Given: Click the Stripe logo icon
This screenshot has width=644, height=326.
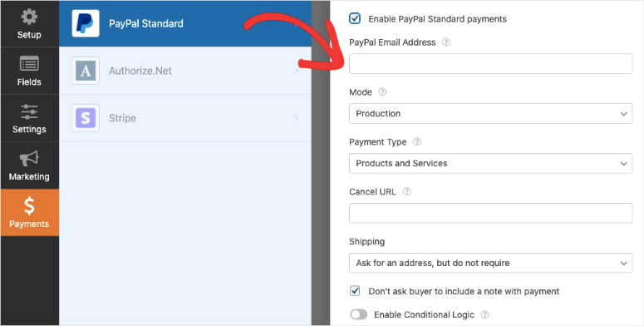Looking at the screenshot, I should pos(86,118).
